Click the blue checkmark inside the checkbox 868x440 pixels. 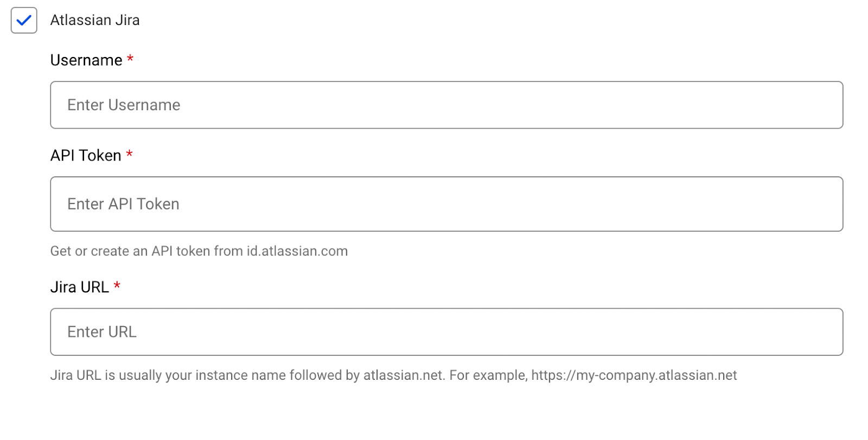23,21
